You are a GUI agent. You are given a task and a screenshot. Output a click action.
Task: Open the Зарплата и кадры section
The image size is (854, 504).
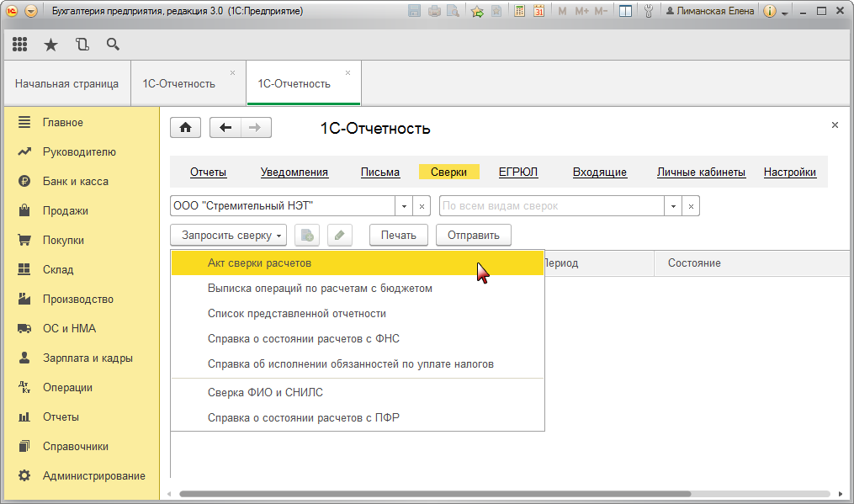coord(88,358)
